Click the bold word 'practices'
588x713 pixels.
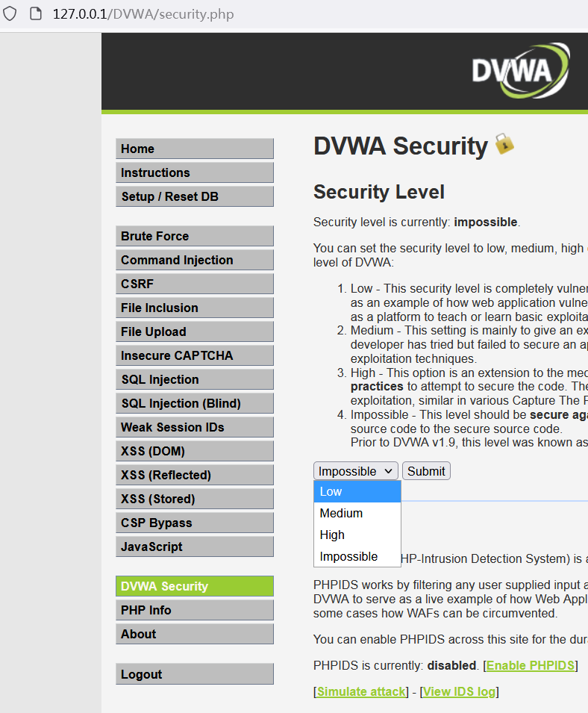pos(377,387)
